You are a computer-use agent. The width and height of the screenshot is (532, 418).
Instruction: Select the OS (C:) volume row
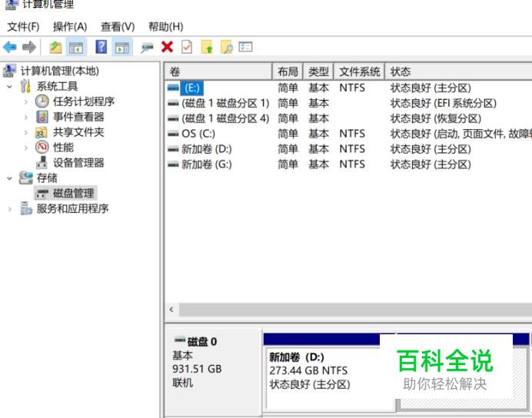(348, 134)
